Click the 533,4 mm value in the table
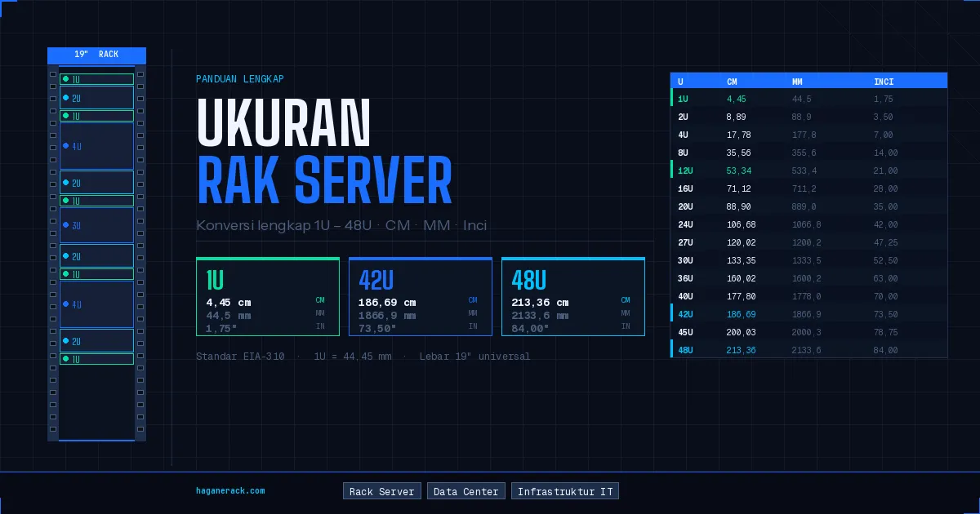The image size is (980, 514). click(x=804, y=171)
